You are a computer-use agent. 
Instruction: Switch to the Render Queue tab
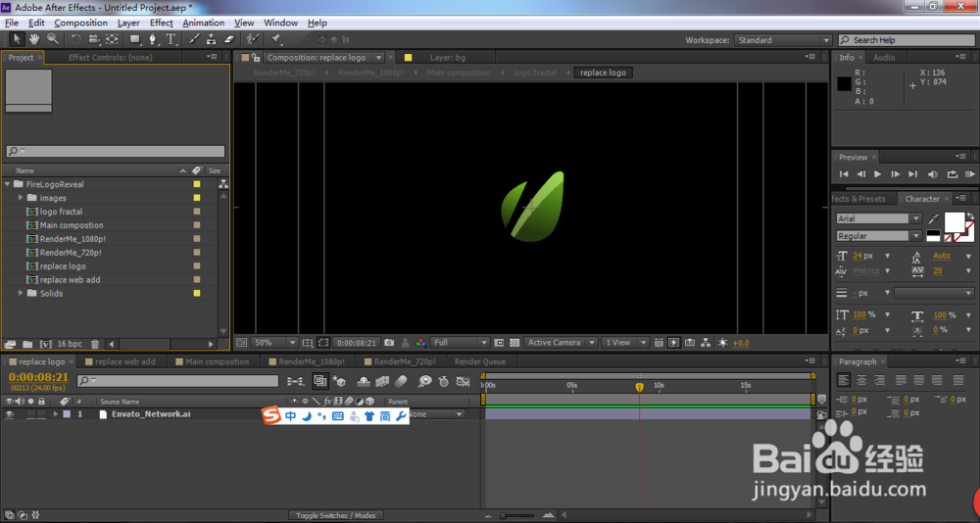(480, 361)
